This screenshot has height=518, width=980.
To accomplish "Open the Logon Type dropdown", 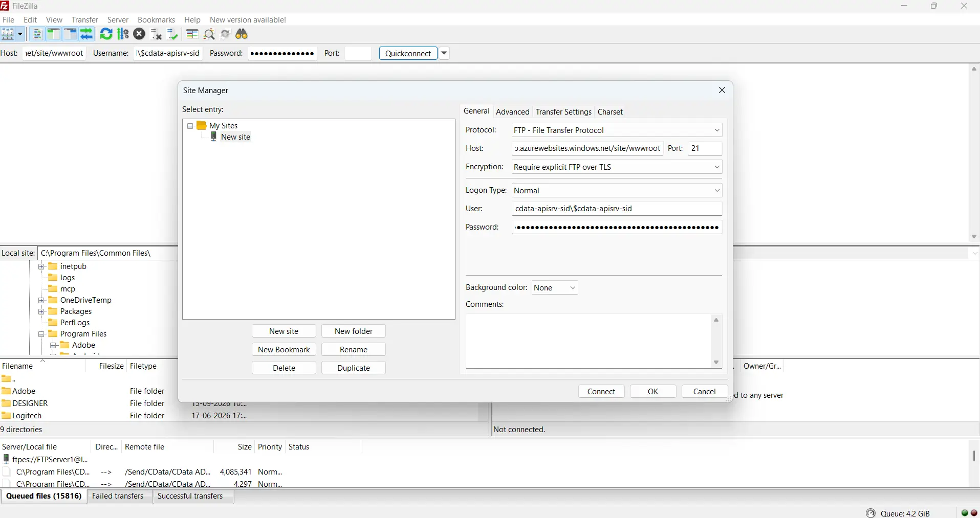I will [x=617, y=191].
